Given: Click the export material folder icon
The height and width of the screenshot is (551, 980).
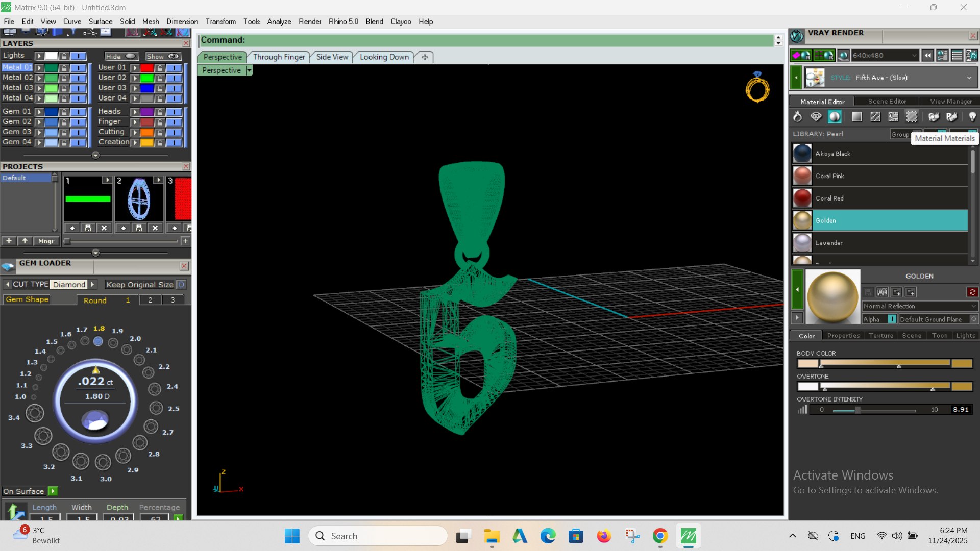Looking at the screenshot, I should 897,292.
